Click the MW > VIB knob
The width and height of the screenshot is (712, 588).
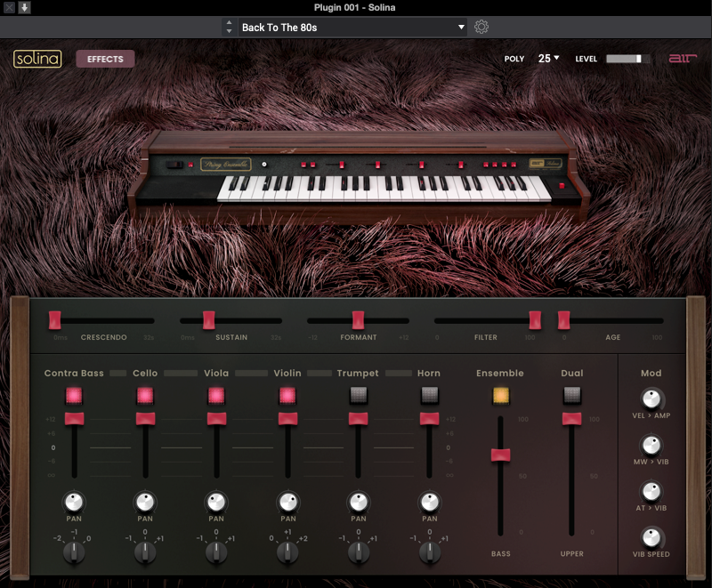pos(651,443)
